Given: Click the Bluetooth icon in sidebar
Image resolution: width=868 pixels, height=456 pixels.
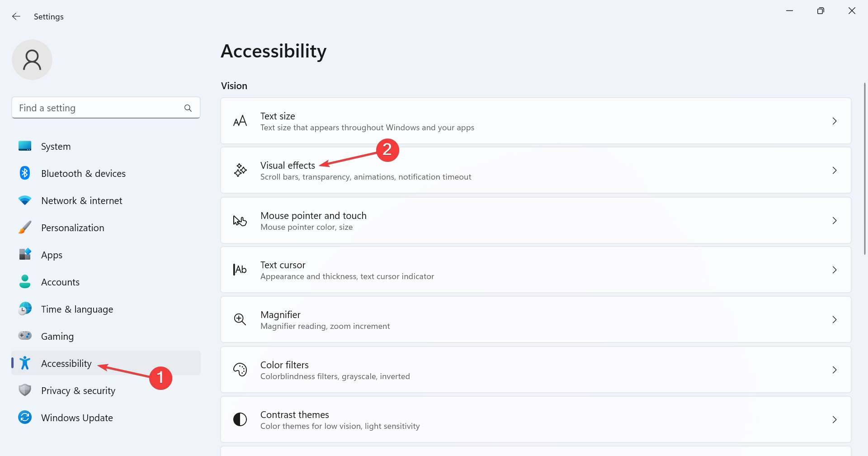Looking at the screenshot, I should coord(25,173).
